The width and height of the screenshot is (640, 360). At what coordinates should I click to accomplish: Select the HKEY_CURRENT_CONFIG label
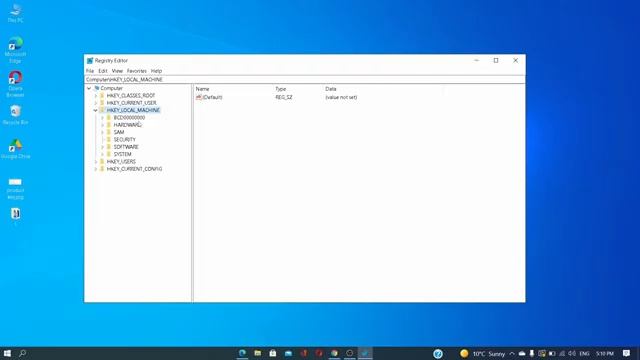tap(134, 169)
